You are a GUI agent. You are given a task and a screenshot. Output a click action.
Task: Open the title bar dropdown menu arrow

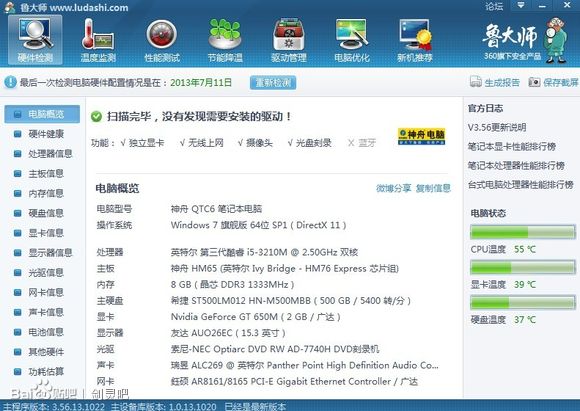(x=521, y=5)
